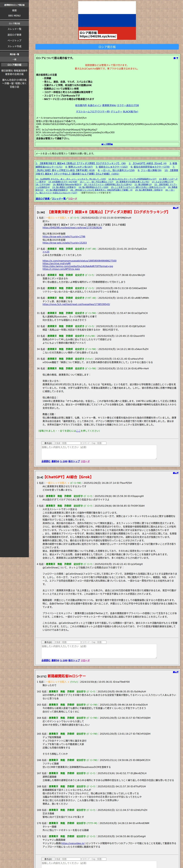Click the ▼ icon in the ChatGPT thread header

[178, 473]
